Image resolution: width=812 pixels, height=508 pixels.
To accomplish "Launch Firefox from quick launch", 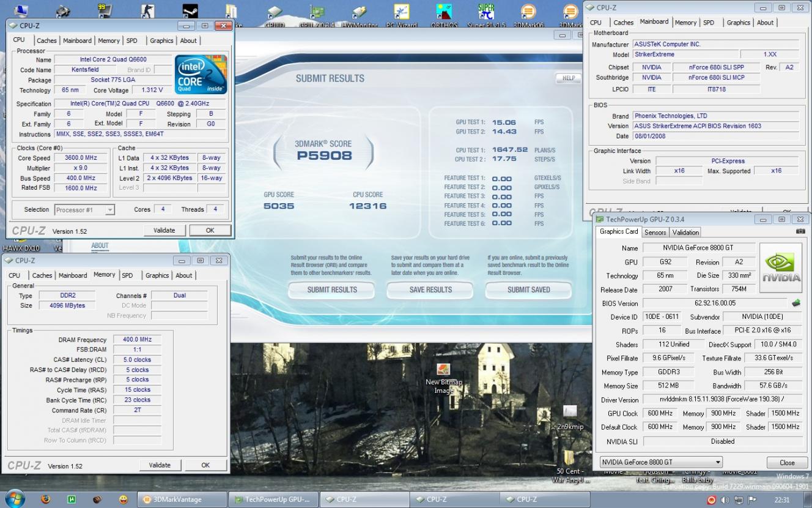I will (46, 499).
